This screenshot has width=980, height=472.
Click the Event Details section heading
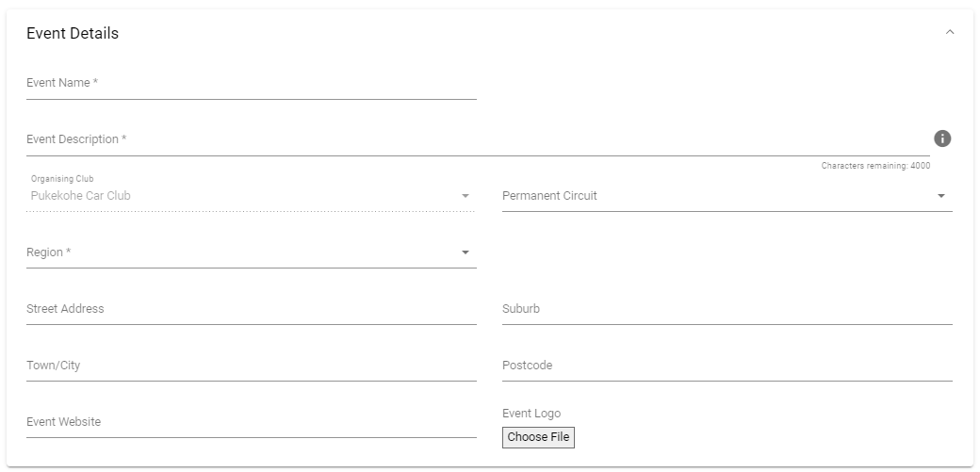click(x=73, y=33)
